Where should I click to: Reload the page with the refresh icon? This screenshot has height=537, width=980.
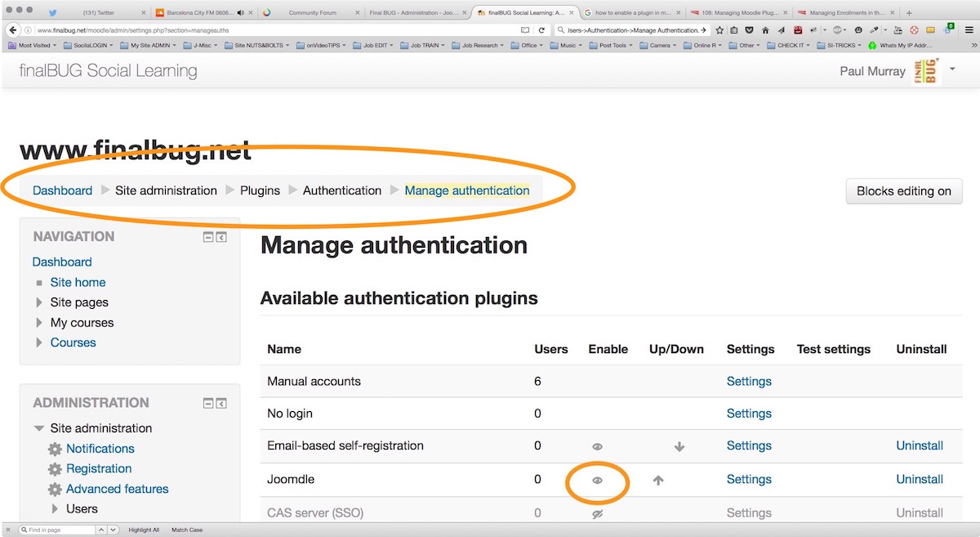pyautogui.click(x=541, y=30)
